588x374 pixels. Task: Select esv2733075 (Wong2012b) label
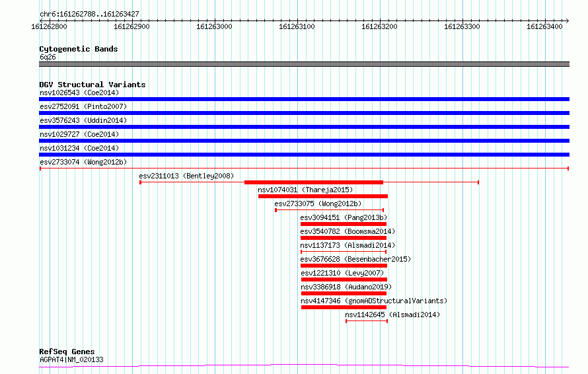point(318,204)
